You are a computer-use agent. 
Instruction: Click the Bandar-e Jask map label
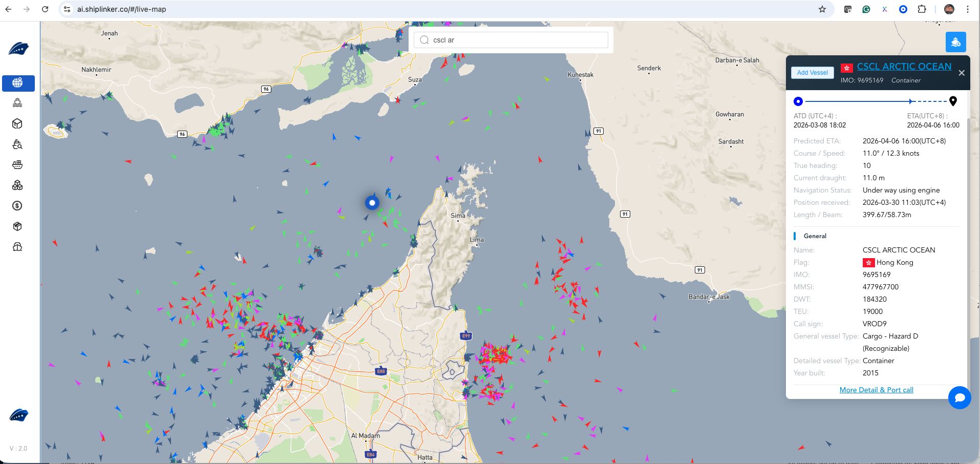(709, 297)
